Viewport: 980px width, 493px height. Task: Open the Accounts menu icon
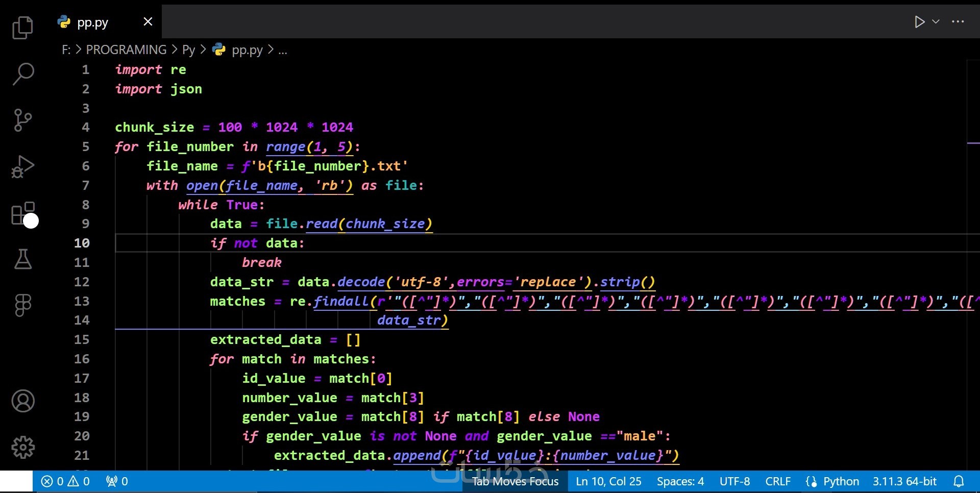click(23, 401)
